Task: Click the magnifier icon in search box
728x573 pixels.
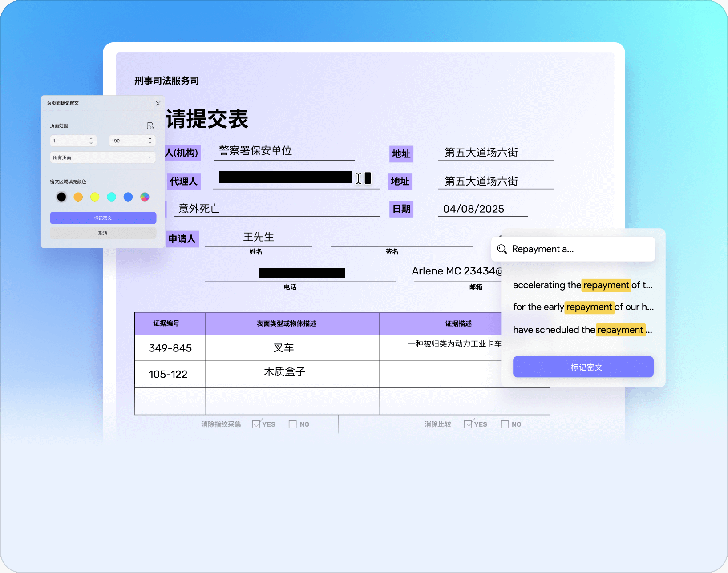Action: 502,249
